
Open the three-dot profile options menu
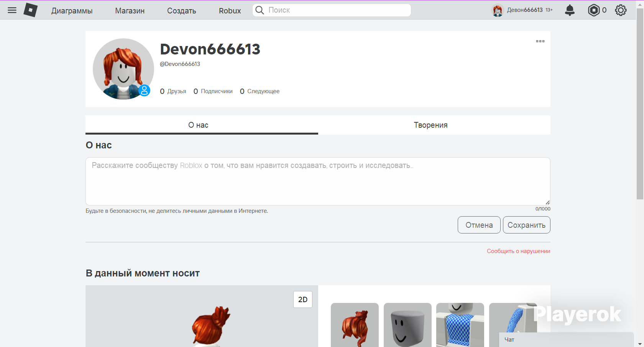(540, 41)
